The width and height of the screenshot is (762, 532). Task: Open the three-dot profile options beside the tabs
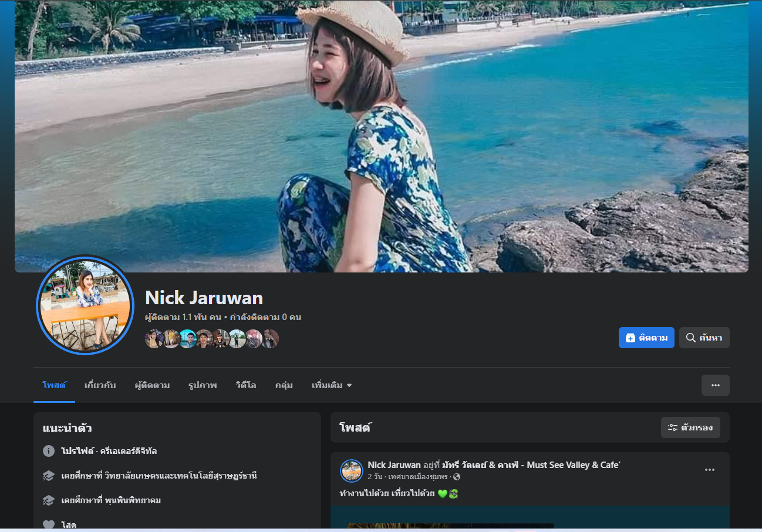pyautogui.click(x=716, y=385)
